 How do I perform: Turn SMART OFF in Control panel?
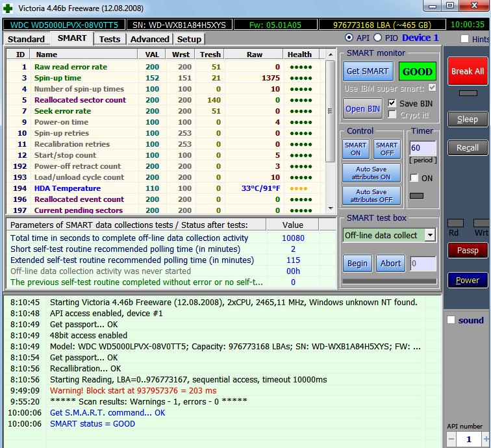coord(387,149)
